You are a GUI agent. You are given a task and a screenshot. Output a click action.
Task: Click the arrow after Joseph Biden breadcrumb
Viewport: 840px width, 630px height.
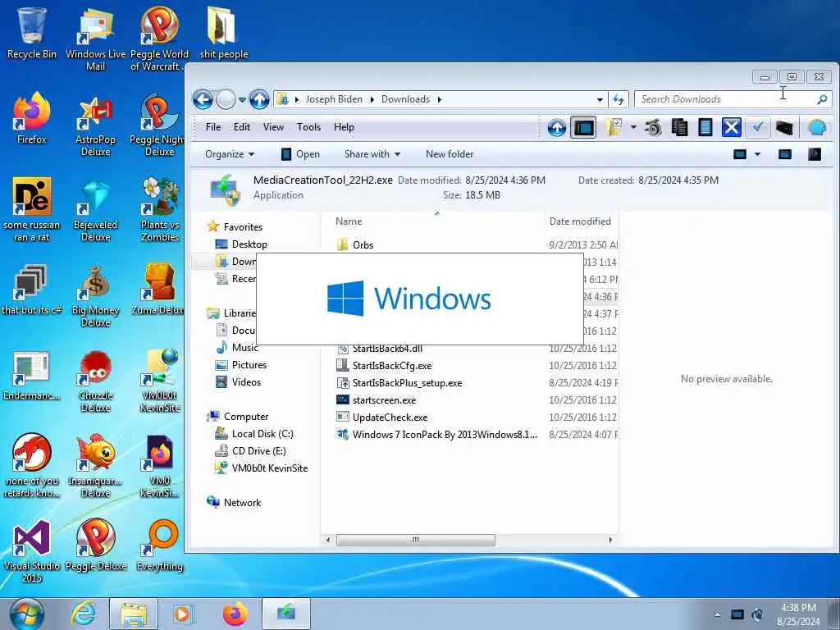pos(372,99)
